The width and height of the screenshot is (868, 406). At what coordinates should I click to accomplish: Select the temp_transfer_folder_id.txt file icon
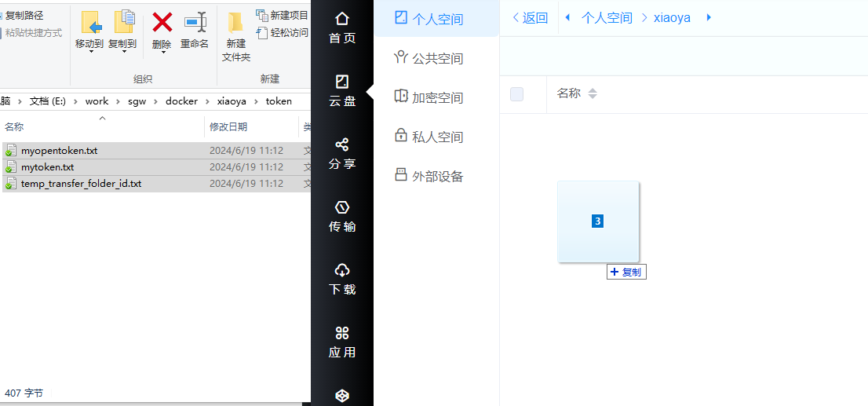10,183
